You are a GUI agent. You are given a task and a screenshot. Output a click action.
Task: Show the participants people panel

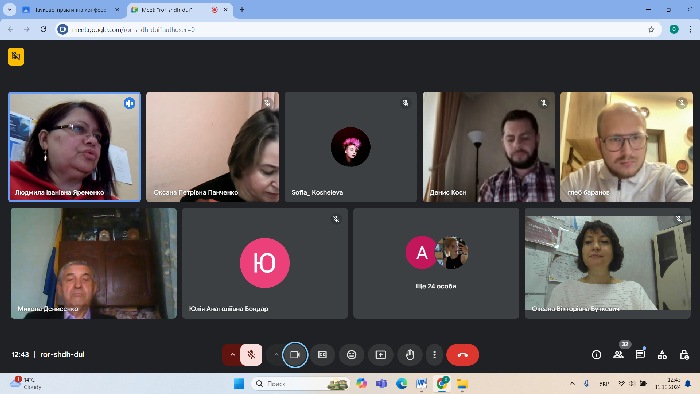[618, 355]
